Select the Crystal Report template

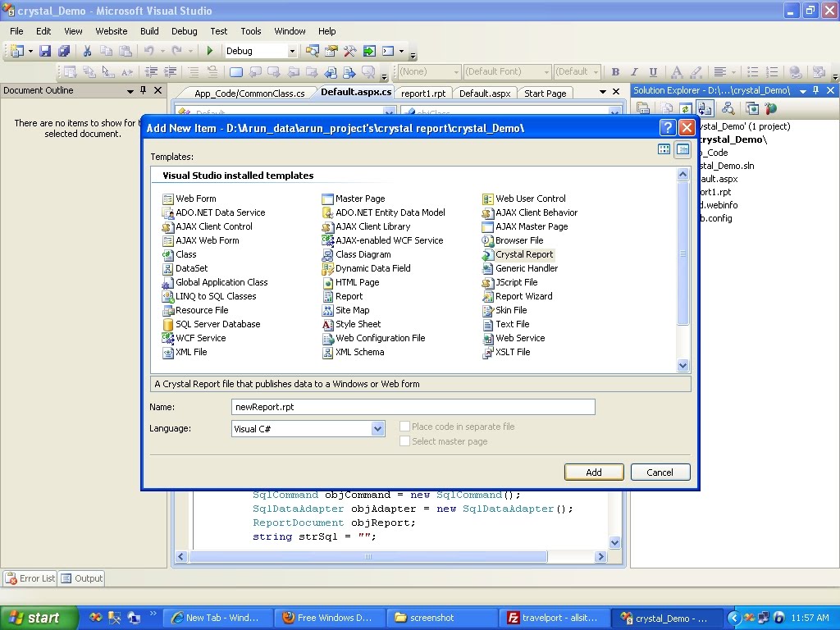click(524, 254)
